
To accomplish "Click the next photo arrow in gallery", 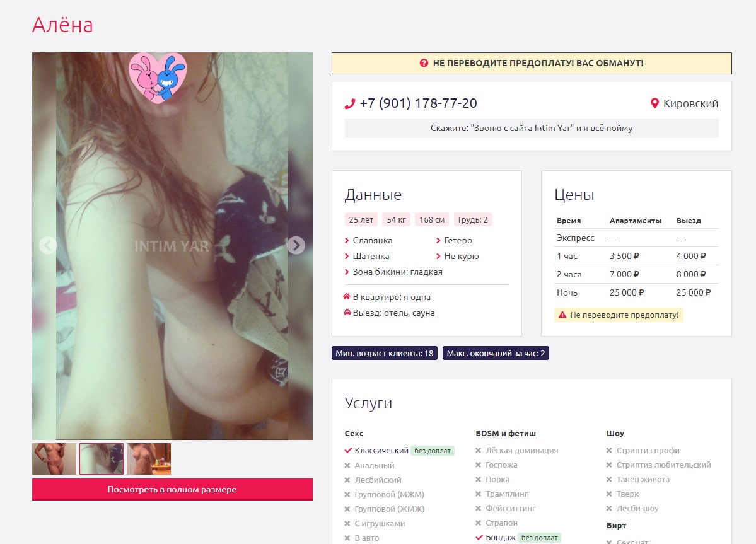I will [x=296, y=245].
